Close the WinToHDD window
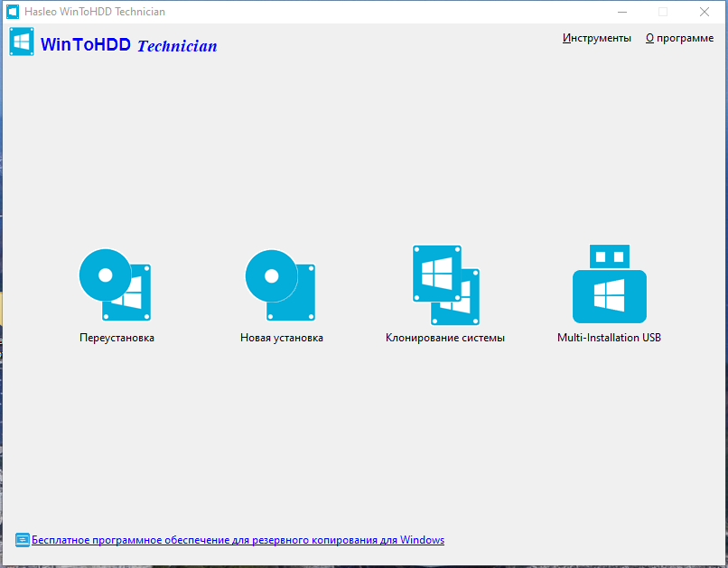 (704, 12)
